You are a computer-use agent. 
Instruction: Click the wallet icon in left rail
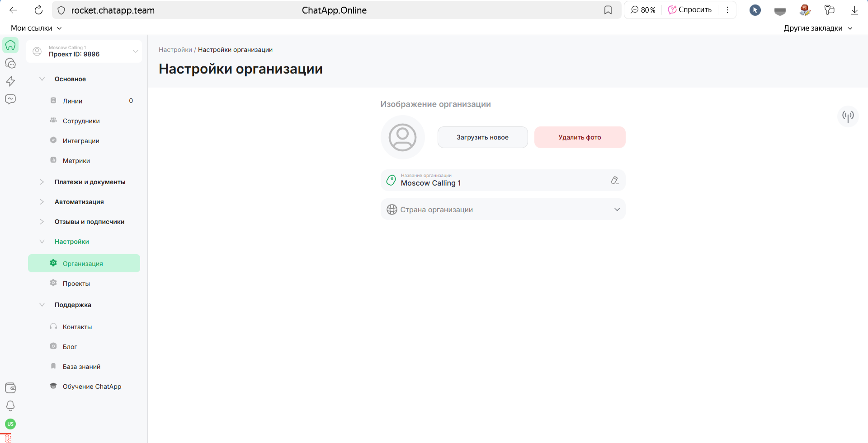tap(10, 387)
